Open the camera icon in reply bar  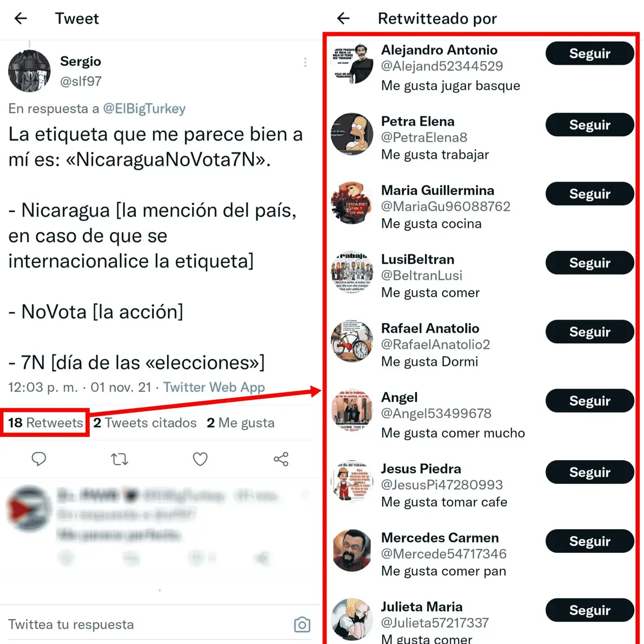coord(302,624)
